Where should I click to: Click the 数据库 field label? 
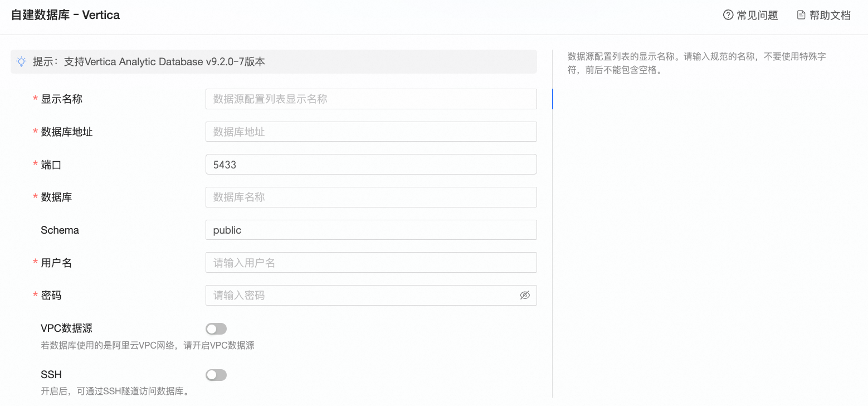click(x=56, y=197)
